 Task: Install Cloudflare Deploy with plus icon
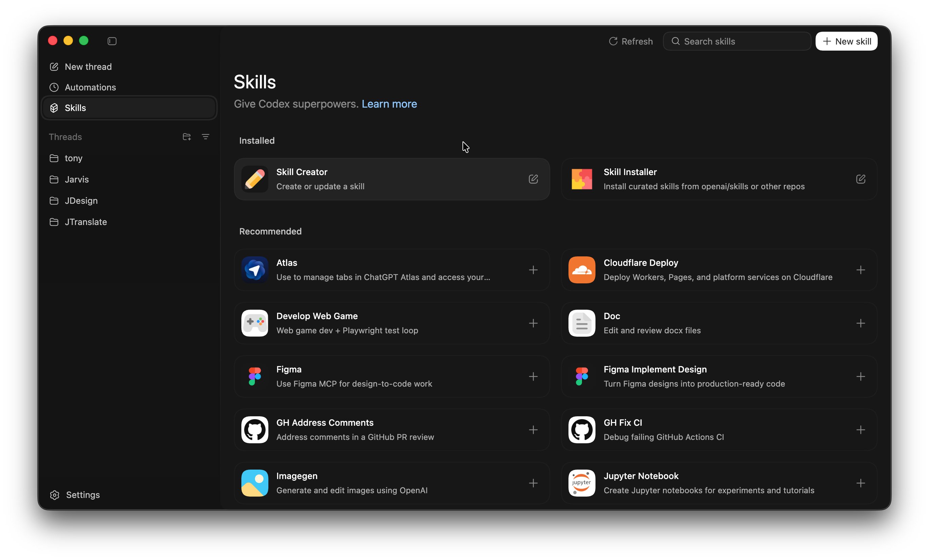(860, 270)
